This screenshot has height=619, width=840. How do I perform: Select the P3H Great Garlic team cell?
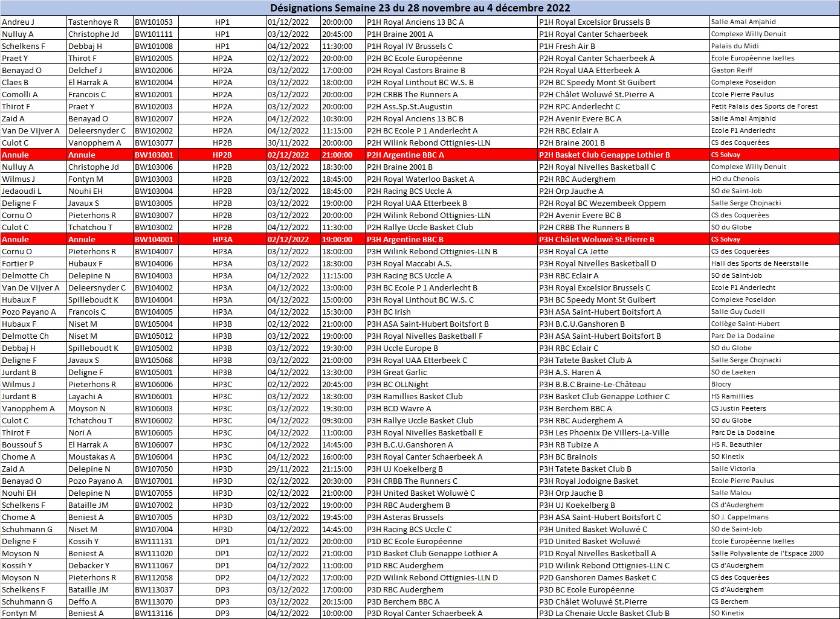(x=397, y=373)
